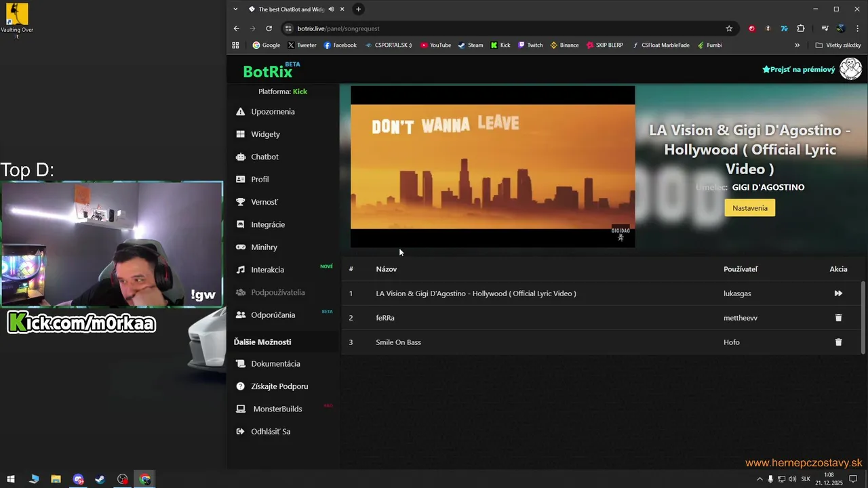
Task: Click the user lukasgas
Action: click(x=737, y=293)
